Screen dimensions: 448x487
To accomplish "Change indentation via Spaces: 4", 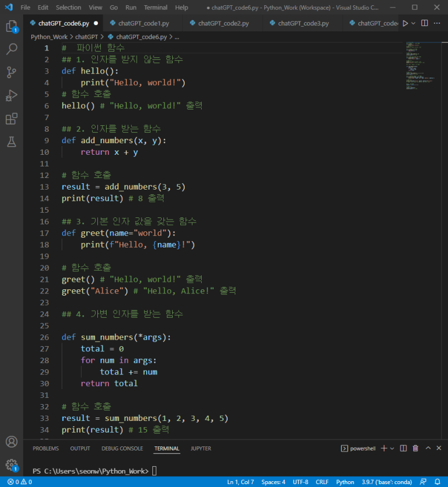I will coord(273,482).
